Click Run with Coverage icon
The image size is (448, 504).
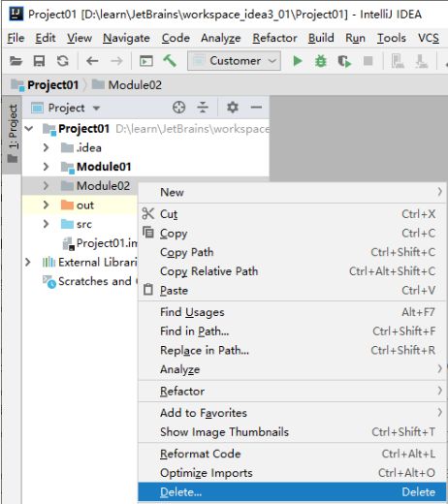click(344, 61)
